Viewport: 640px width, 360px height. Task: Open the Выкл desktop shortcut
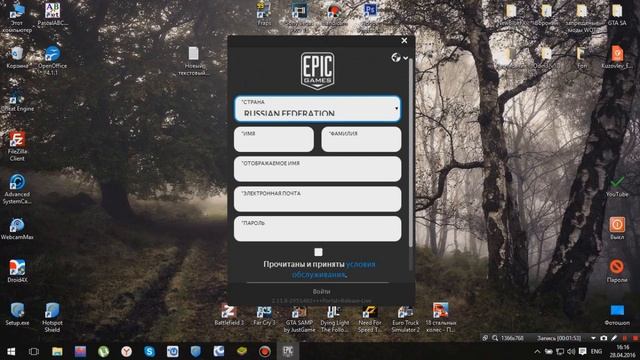[x=617, y=229]
